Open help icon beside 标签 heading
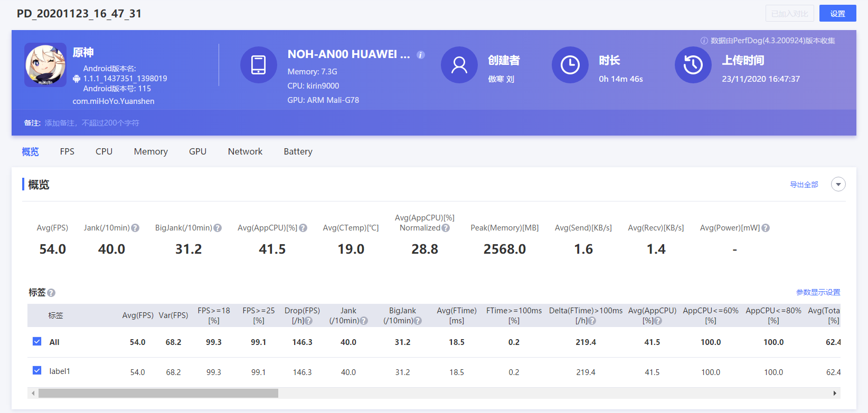This screenshot has height=413, width=868. (x=51, y=293)
